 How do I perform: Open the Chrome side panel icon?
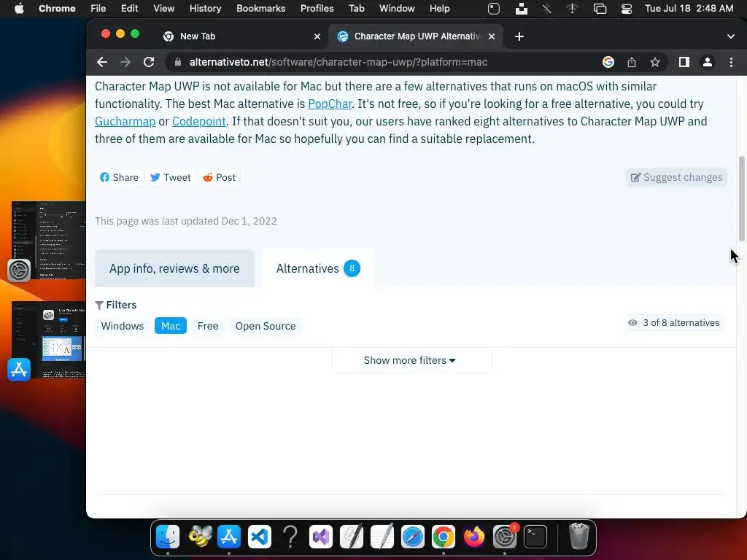(684, 62)
